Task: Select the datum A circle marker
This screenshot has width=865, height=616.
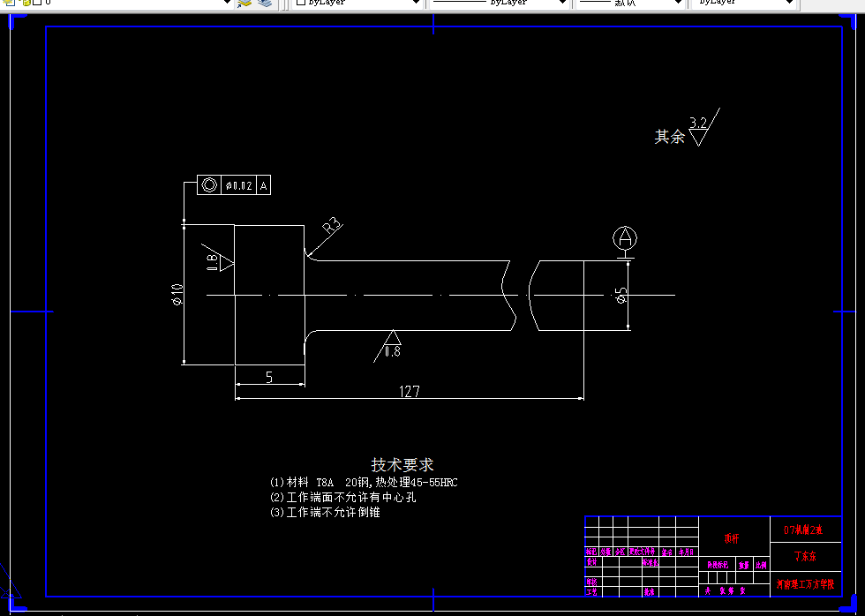Action: 625,238
